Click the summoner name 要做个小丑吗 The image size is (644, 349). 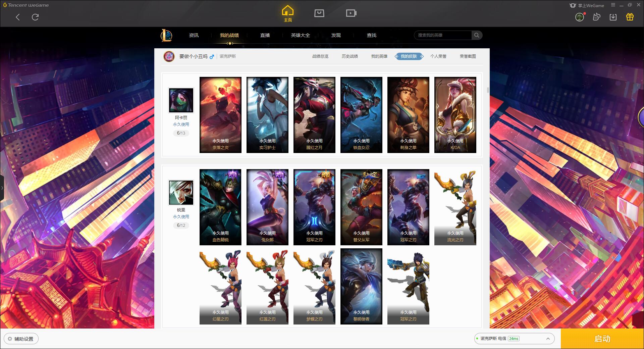pos(193,56)
